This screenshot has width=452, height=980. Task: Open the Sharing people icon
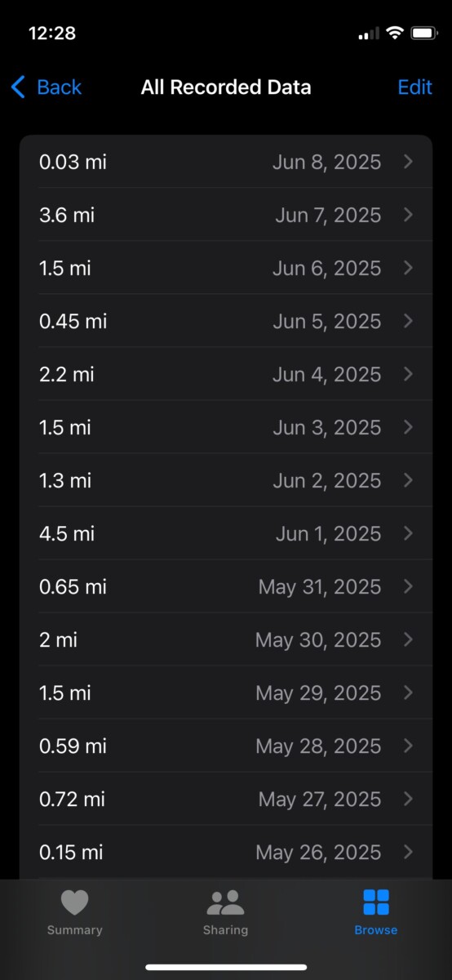click(x=225, y=903)
